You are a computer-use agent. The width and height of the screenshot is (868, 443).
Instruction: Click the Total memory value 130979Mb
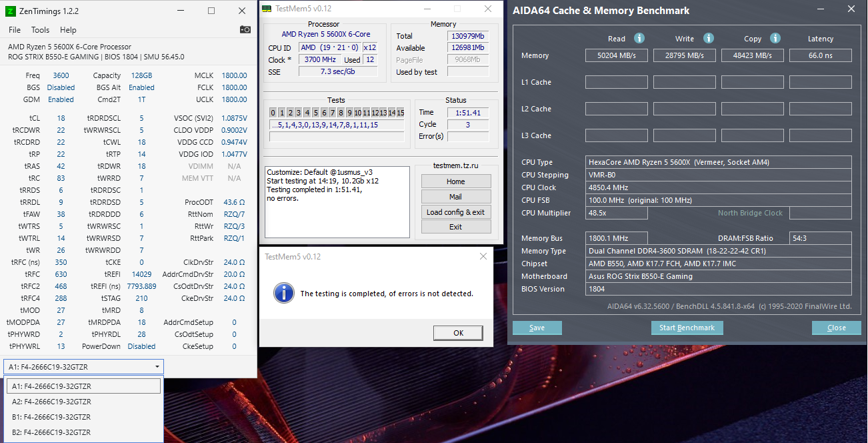(468, 36)
